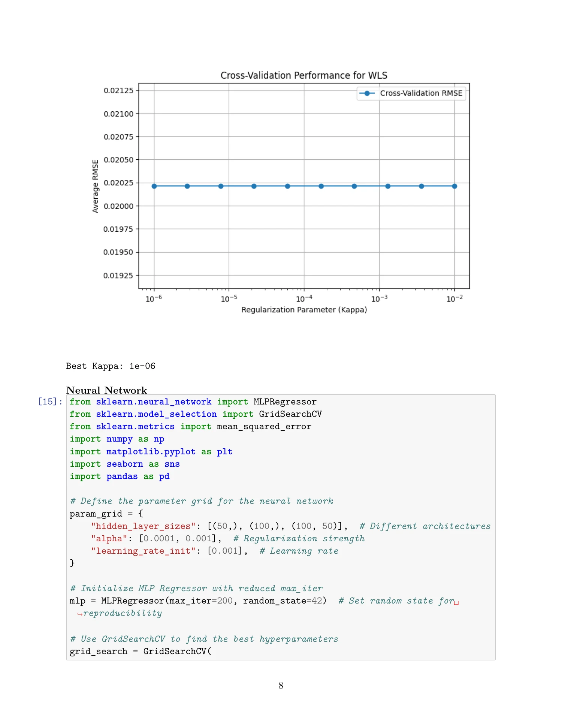Select the "Average RMSE" y-axis label
Viewport: 562px width, 728px height.
click(x=96, y=186)
